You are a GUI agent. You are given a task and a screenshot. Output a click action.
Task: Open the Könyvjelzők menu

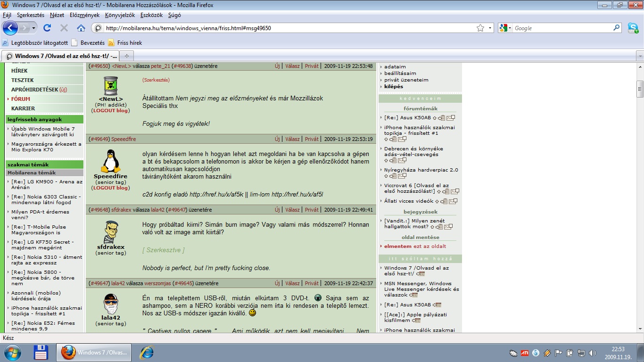[x=120, y=15]
